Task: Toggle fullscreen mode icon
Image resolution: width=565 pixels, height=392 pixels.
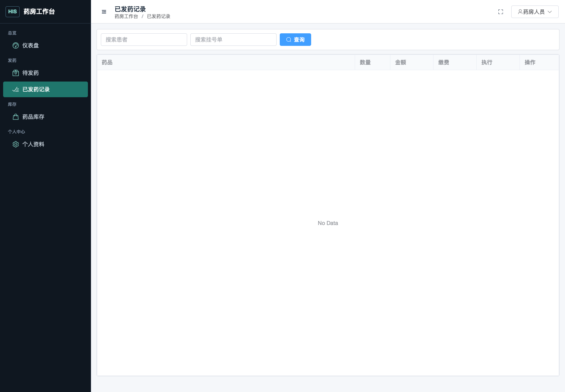Action: (501, 12)
